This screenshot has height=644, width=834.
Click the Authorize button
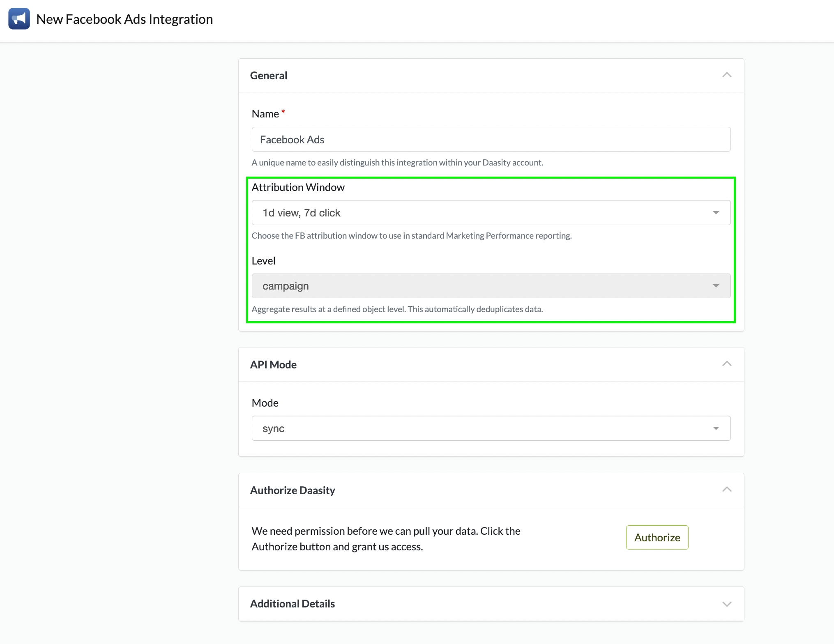[x=657, y=537]
